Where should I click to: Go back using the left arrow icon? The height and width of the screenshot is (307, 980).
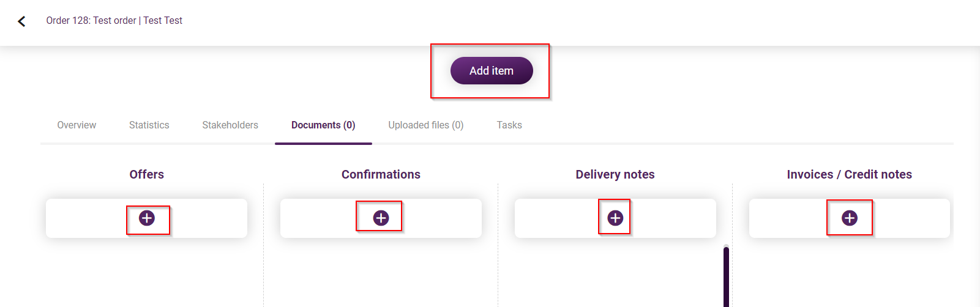[x=21, y=21]
